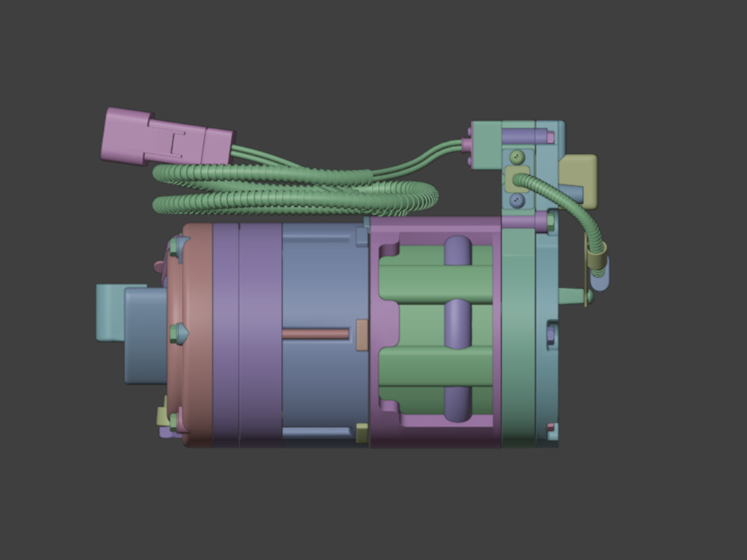Select the blue screw head below yellow plate

(517, 200)
